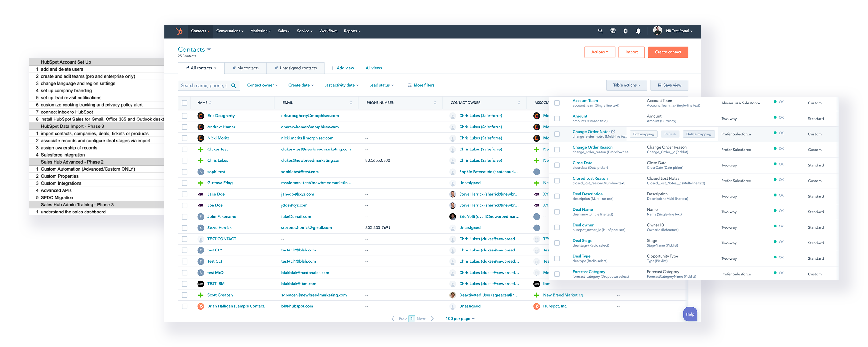Click the search icon in contacts search box

coord(234,86)
